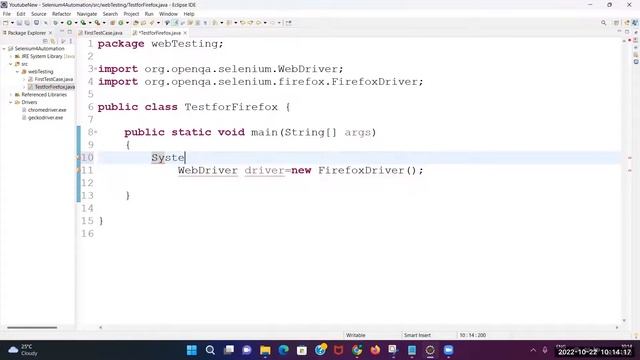The width and height of the screenshot is (640, 360).
Task: Click Collapse All icon in Package Explorer
Action: click(x=45, y=41)
